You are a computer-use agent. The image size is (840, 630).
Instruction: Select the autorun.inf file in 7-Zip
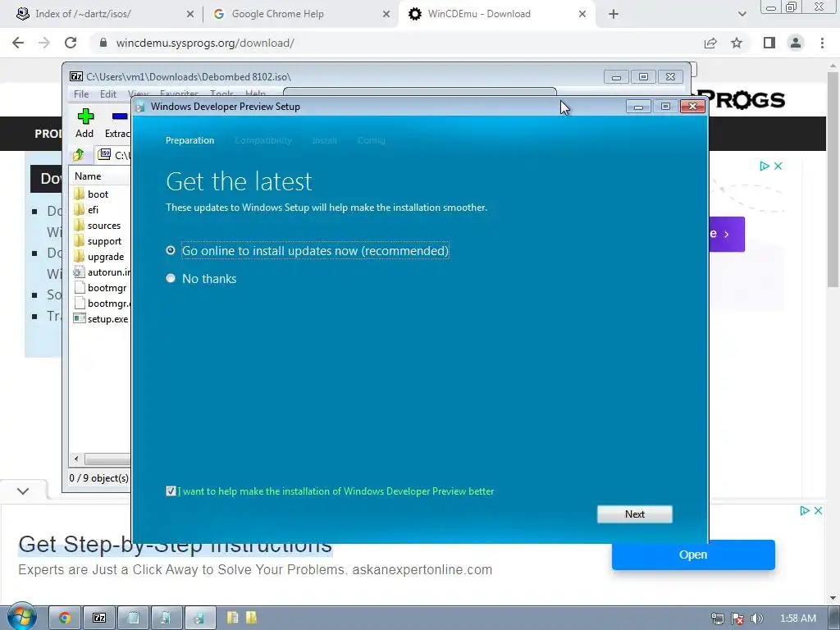coord(102,272)
